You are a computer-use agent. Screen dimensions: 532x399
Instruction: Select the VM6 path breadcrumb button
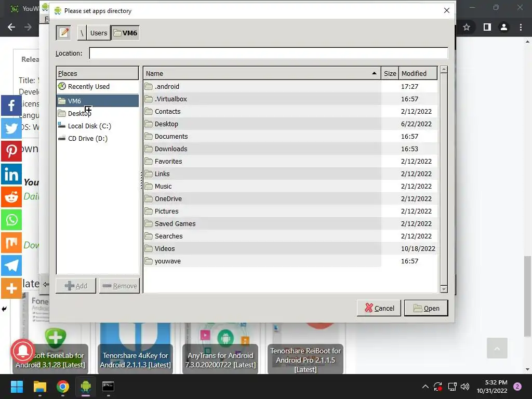pos(125,33)
